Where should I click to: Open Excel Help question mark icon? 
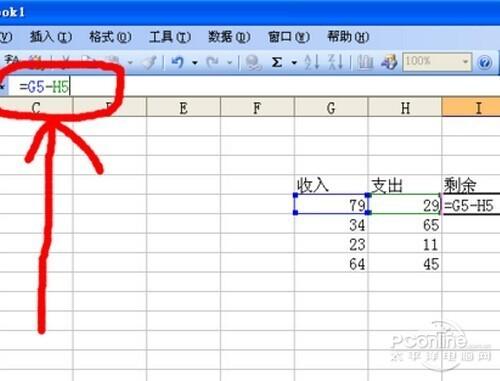pyautogui.click(x=485, y=63)
